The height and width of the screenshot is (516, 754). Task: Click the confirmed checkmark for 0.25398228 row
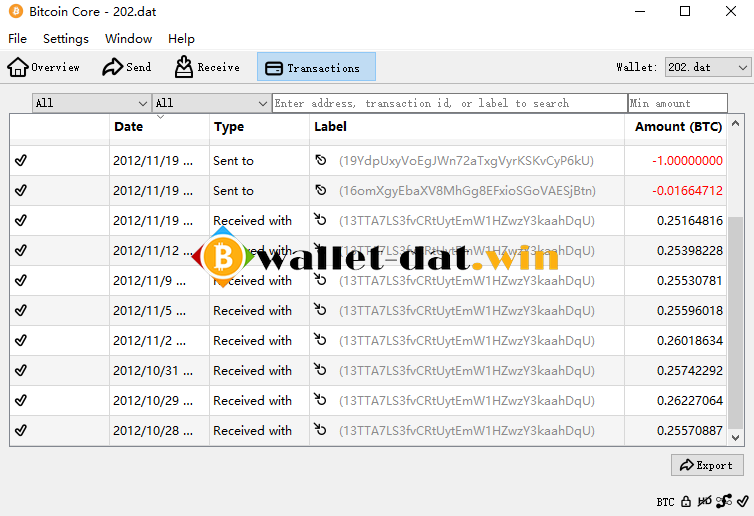tap(21, 251)
